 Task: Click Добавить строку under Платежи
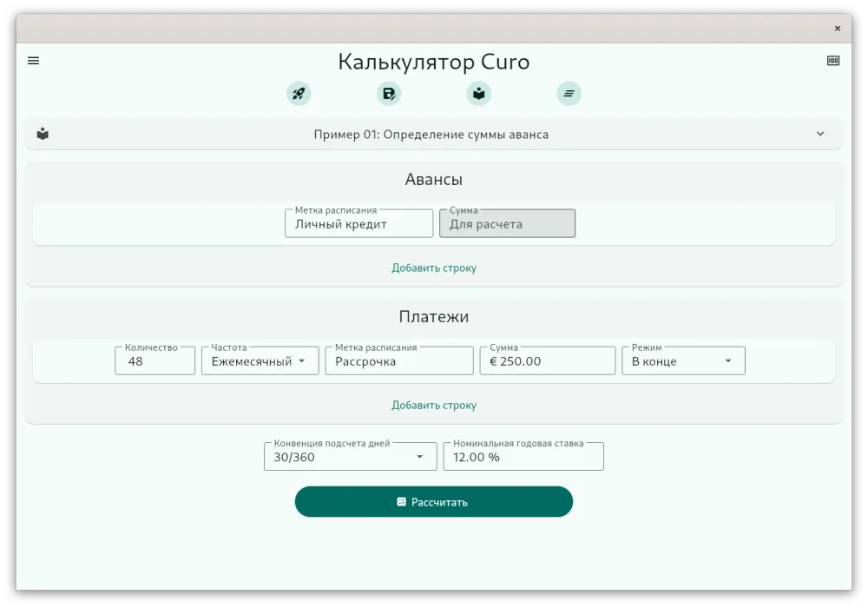433,406
